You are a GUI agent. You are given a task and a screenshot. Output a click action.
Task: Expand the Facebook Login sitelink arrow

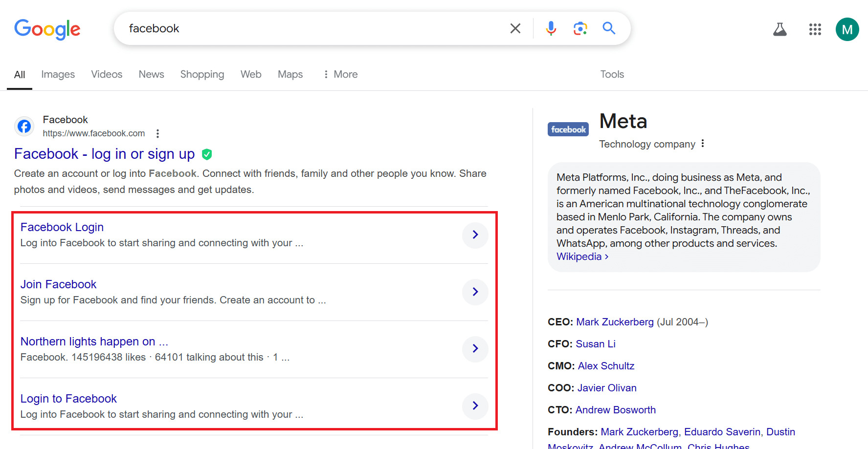(x=475, y=235)
